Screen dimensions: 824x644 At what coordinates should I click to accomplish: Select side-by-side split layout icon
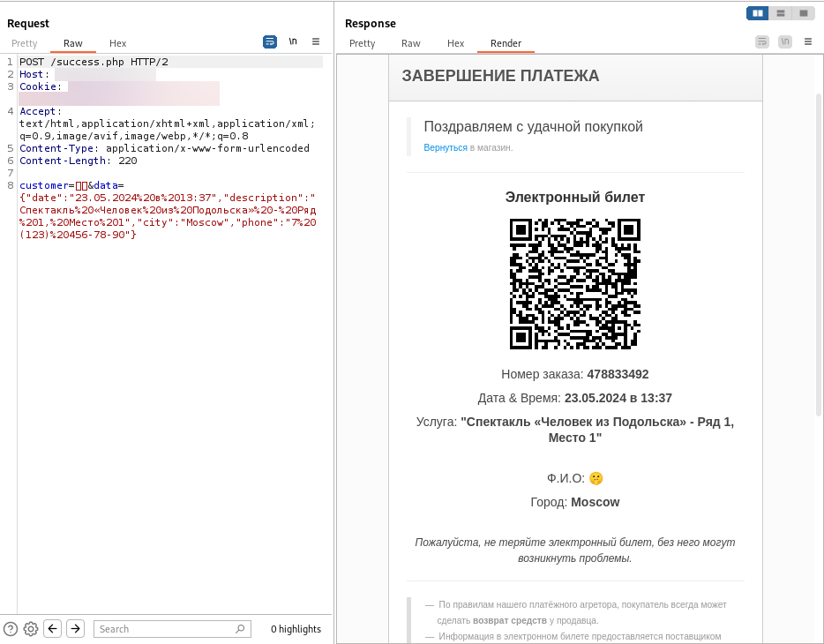point(758,13)
